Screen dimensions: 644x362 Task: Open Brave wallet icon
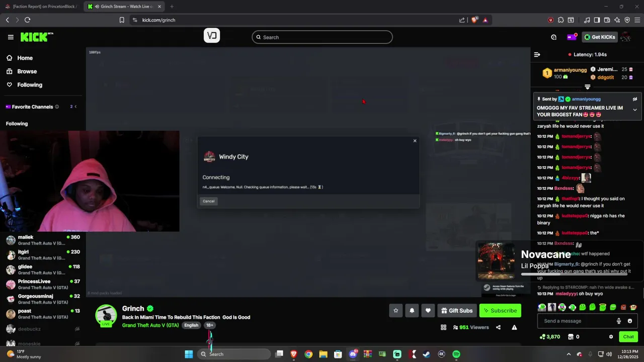[x=607, y=20]
